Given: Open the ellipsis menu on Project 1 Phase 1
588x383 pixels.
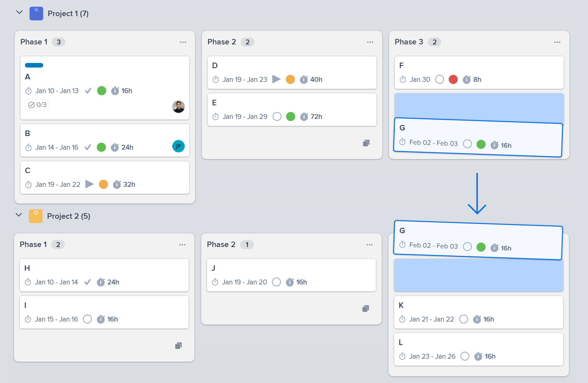Looking at the screenshot, I should pos(183,42).
